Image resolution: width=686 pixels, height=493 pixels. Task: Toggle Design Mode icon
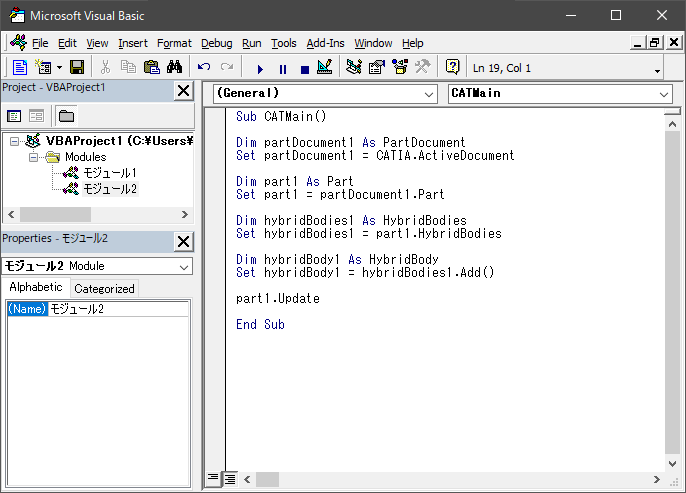325,67
